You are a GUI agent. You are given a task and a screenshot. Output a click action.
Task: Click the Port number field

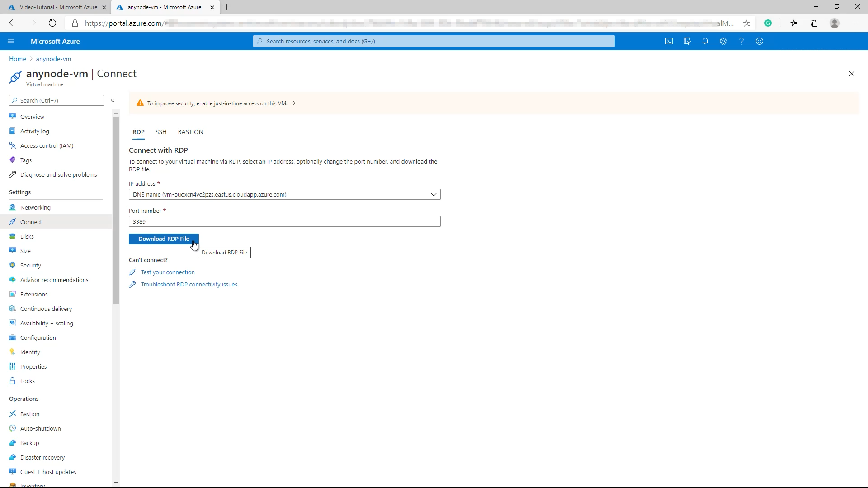(x=285, y=221)
